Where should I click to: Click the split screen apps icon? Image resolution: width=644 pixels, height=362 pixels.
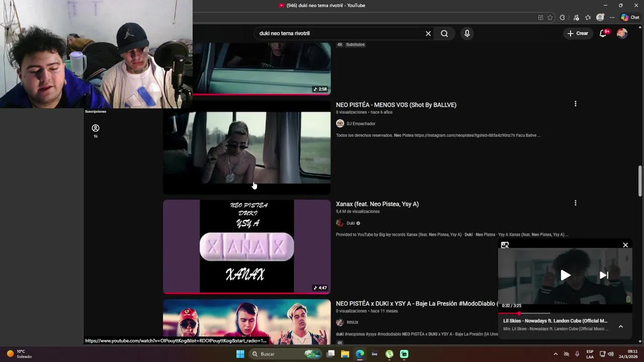pos(541,17)
